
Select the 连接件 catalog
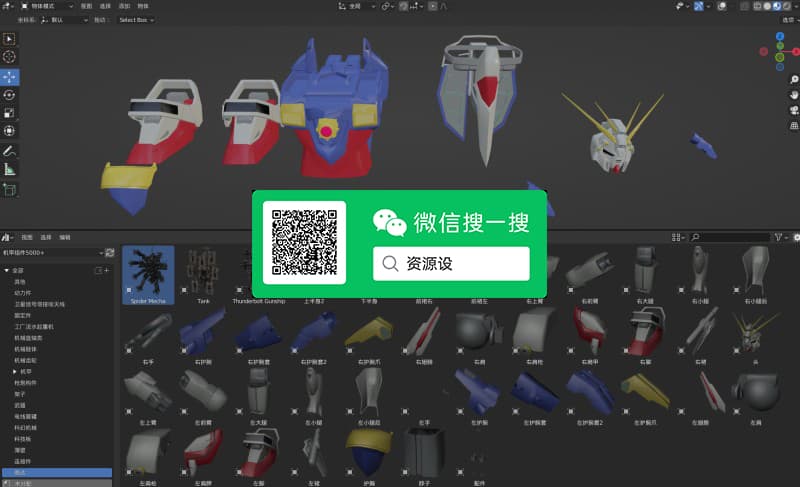click(22, 462)
